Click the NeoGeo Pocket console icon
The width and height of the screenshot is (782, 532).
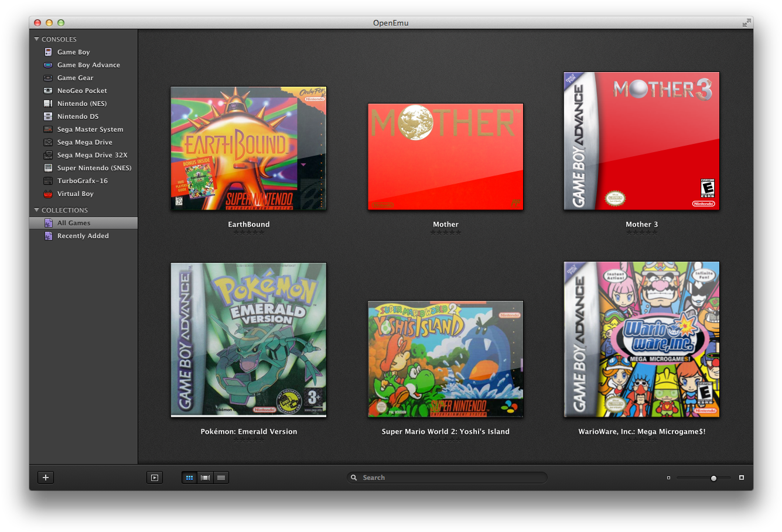[x=48, y=91]
